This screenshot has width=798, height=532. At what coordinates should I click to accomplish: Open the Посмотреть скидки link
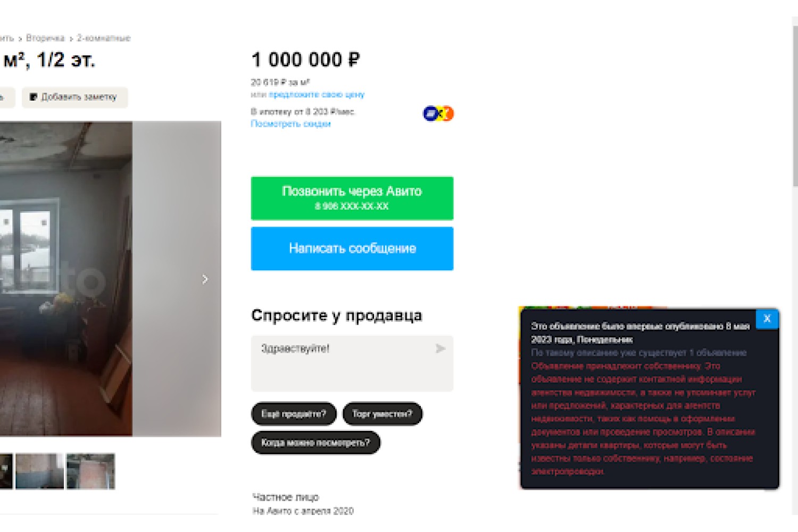click(291, 124)
